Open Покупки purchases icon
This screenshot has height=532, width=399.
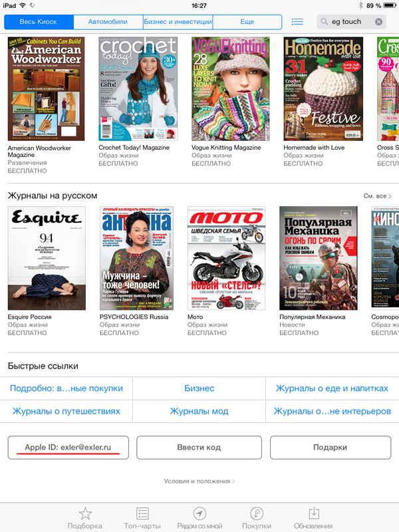pyautogui.click(x=256, y=514)
